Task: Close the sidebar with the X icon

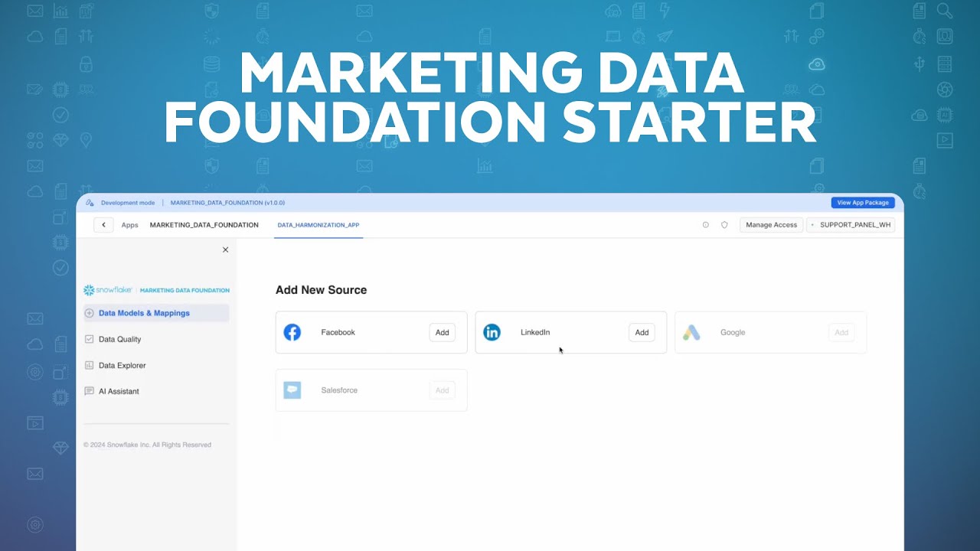Action: pyautogui.click(x=225, y=249)
